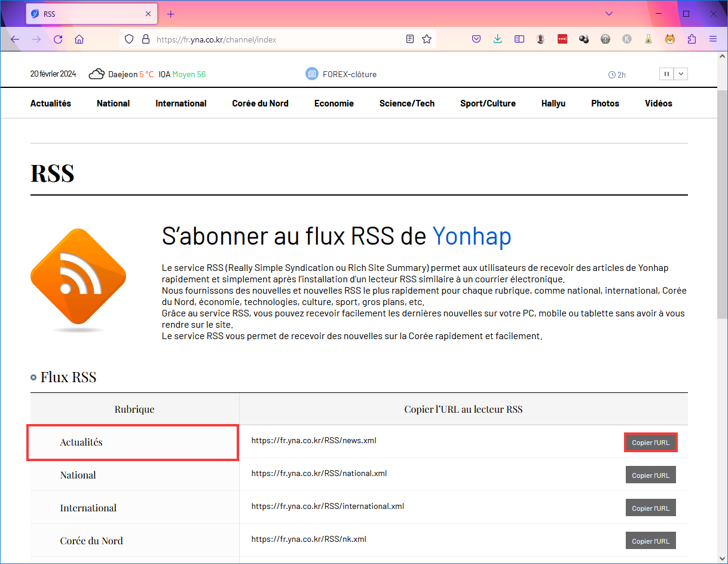Image resolution: width=728 pixels, height=564 pixels.
Task: Click the Copier l'URL au lecteur RSS header
Action: (463, 409)
